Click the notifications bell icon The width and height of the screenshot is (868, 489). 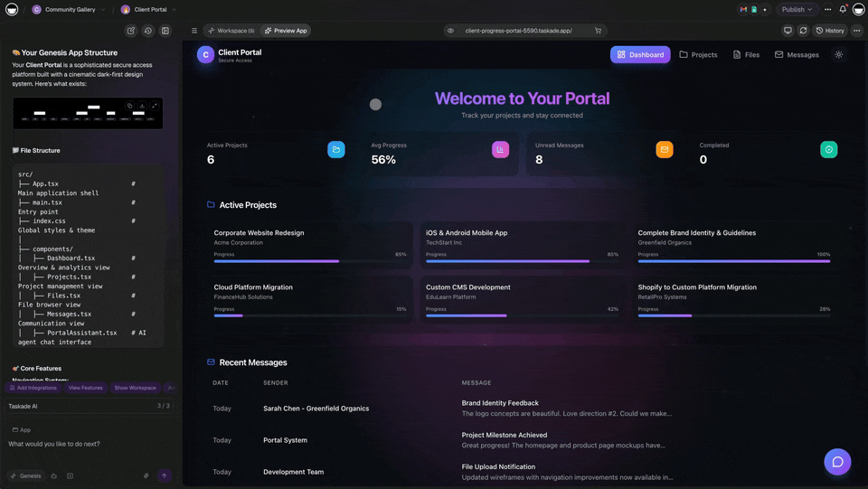click(843, 9)
